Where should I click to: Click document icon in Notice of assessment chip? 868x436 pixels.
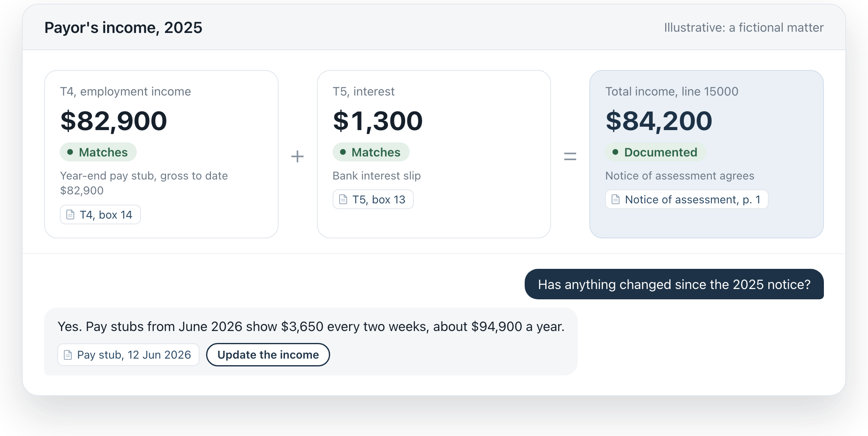tap(616, 199)
